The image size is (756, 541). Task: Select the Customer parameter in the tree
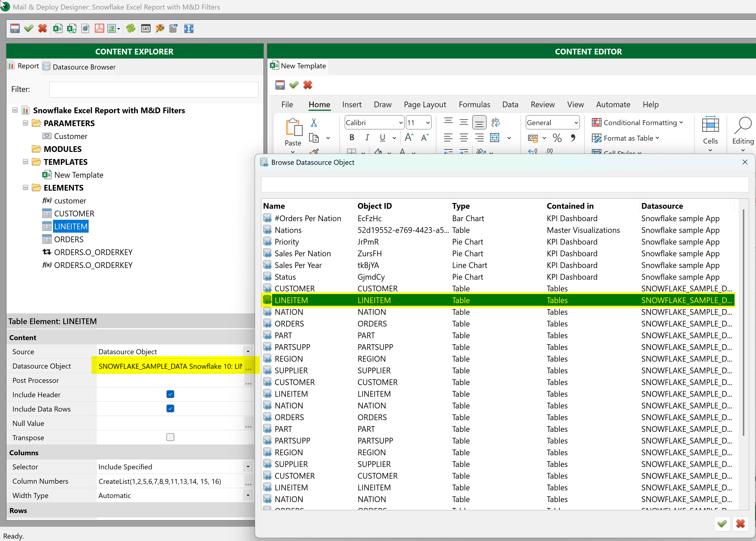pos(71,136)
